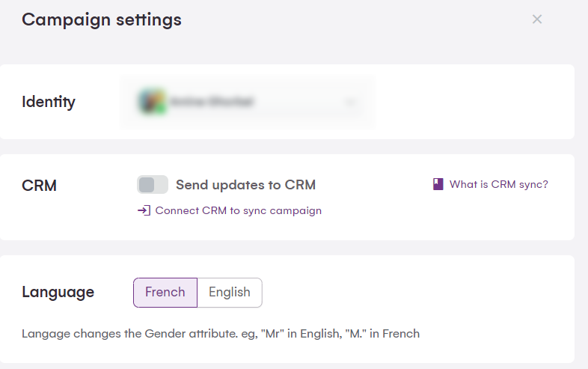Select French as campaign language
588x369 pixels.
pos(165,293)
